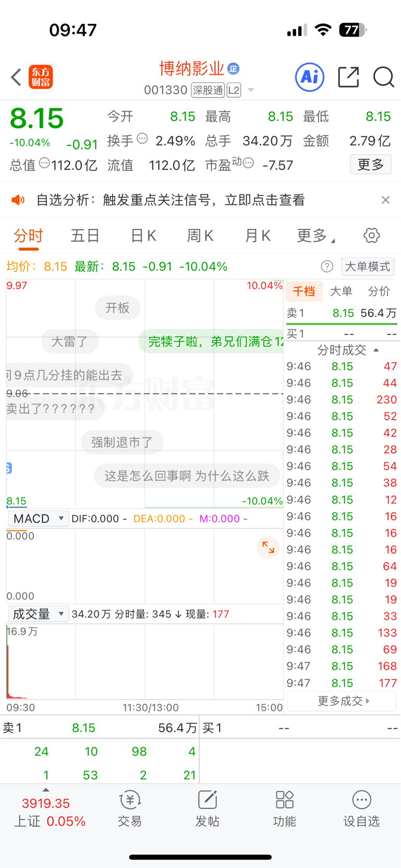Collapse the 分时成交 list header
This screenshot has height=868, width=401.
pyautogui.click(x=347, y=350)
